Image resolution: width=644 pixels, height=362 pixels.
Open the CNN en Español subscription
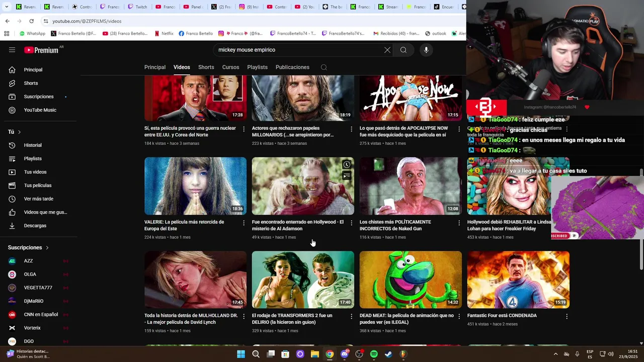click(x=40, y=314)
